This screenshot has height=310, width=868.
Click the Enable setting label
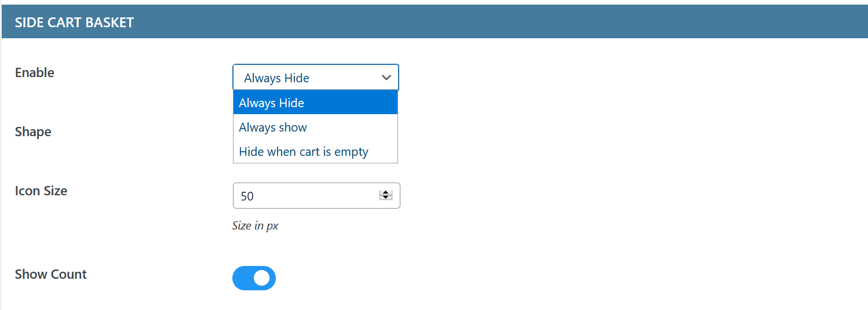pyautogui.click(x=35, y=73)
